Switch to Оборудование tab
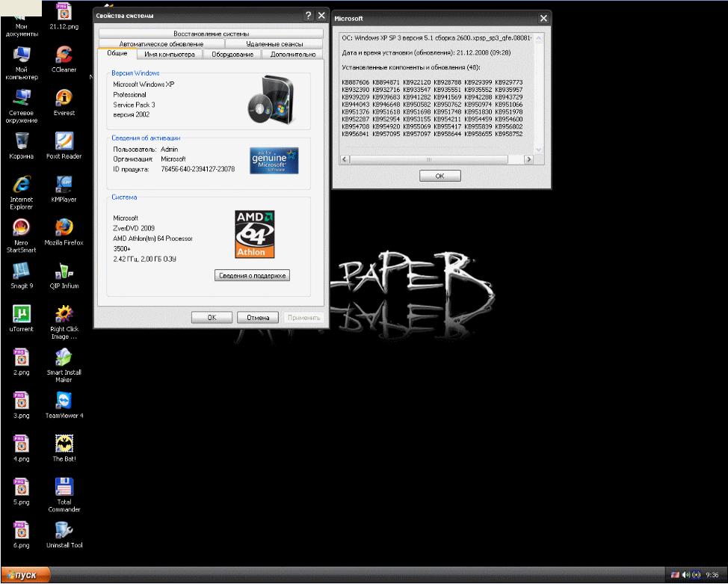The width and height of the screenshot is (728, 584). pyautogui.click(x=232, y=55)
